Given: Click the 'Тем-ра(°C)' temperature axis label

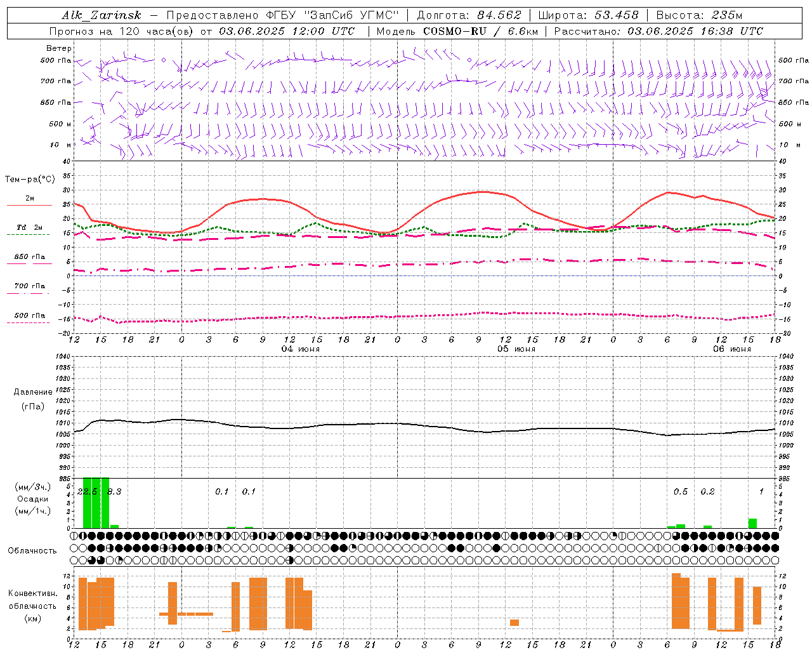Looking at the screenshot, I should (30, 180).
